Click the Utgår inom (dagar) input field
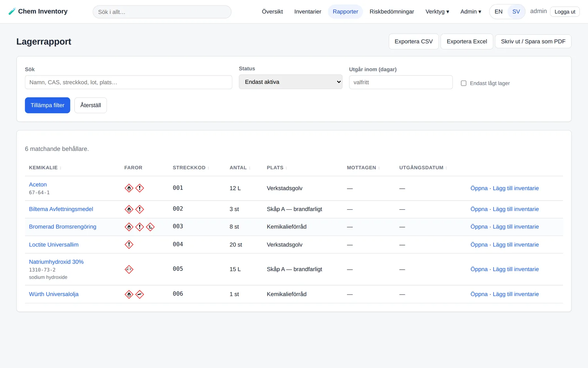Image resolution: width=588 pixels, height=368 pixels. pos(401,82)
